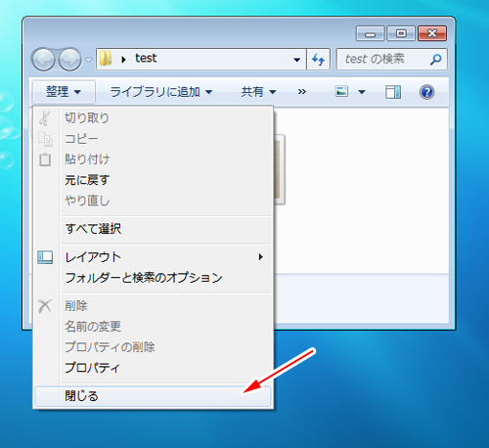Click the folder icon in address bar
The height and width of the screenshot is (448, 489).
pos(106,59)
